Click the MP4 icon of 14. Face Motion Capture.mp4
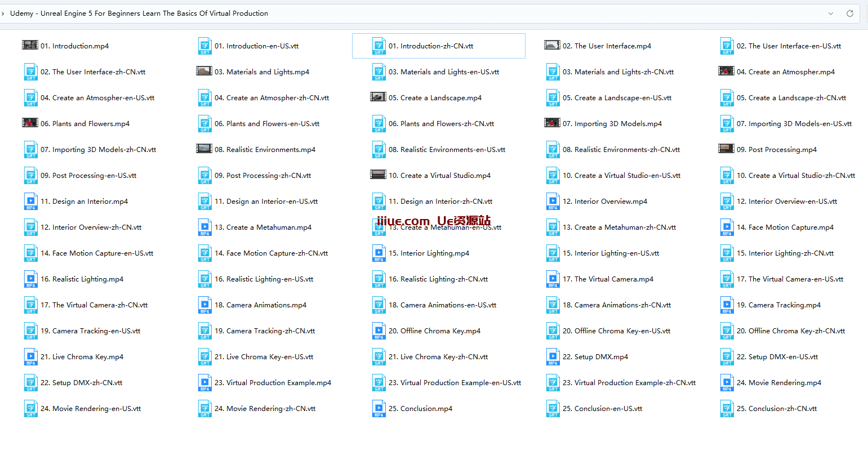 (727, 227)
